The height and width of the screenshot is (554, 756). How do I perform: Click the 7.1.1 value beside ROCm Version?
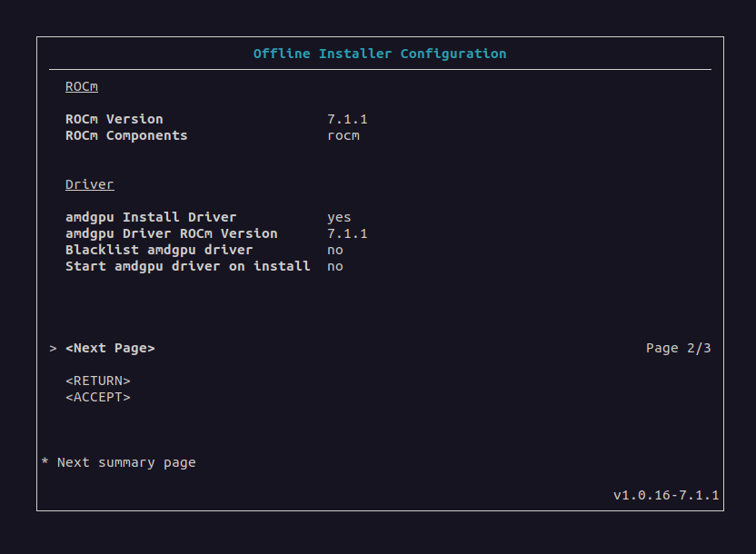click(x=347, y=119)
